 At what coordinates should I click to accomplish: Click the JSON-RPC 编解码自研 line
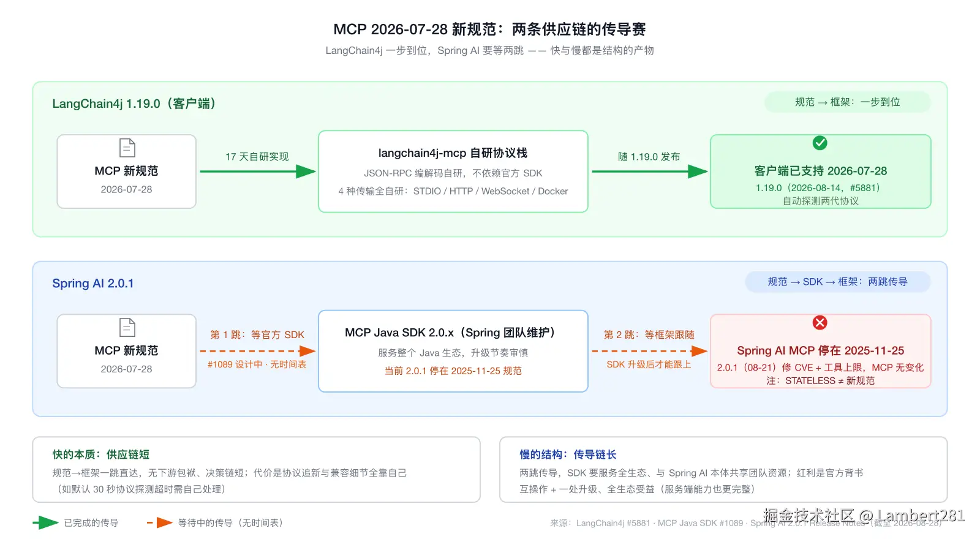453,173
